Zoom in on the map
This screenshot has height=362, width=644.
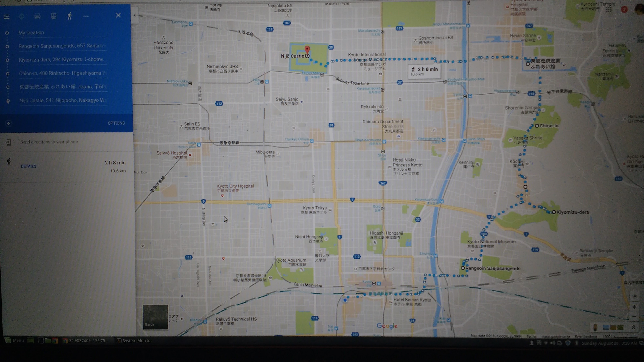point(634,307)
